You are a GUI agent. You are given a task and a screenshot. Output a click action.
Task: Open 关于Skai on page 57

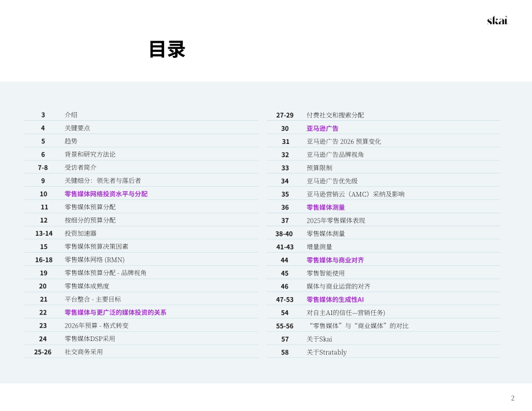click(319, 339)
